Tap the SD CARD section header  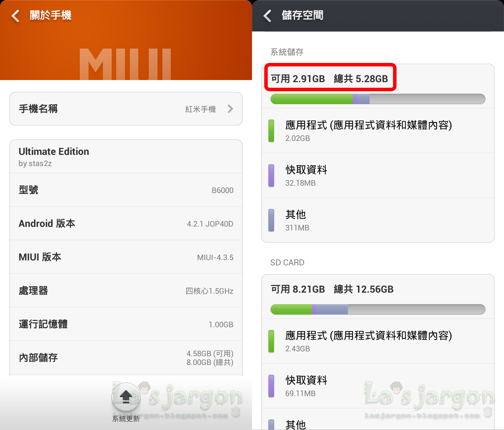click(287, 263)
